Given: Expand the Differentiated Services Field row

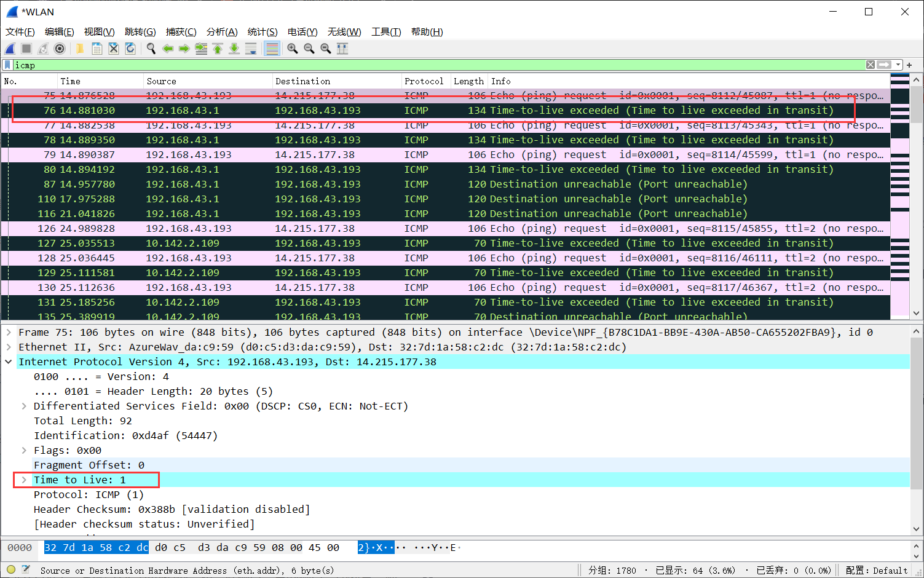Looking at the screenshot, I should [24, 406].
